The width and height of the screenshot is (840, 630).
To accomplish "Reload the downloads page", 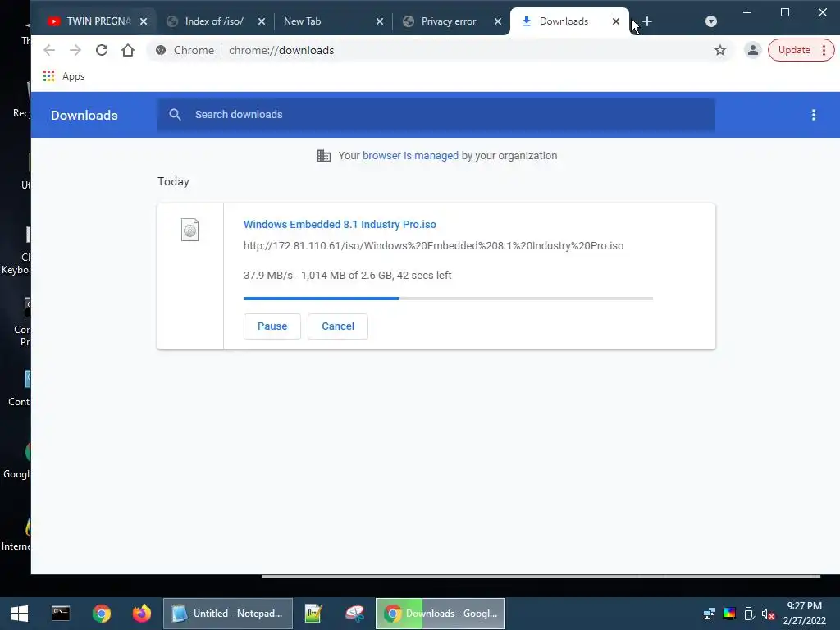I will click(102, 50).
